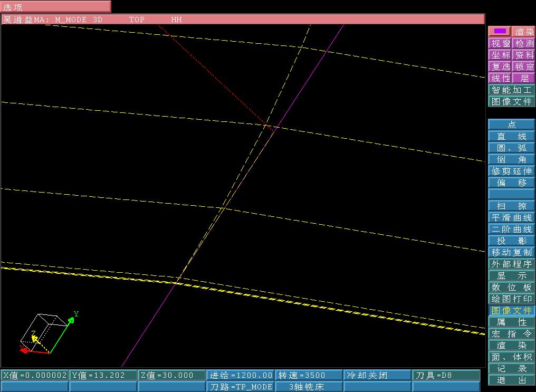Open the 外部程序 external programs item
The width and height of the screenshot is (536, 392).
512,264
